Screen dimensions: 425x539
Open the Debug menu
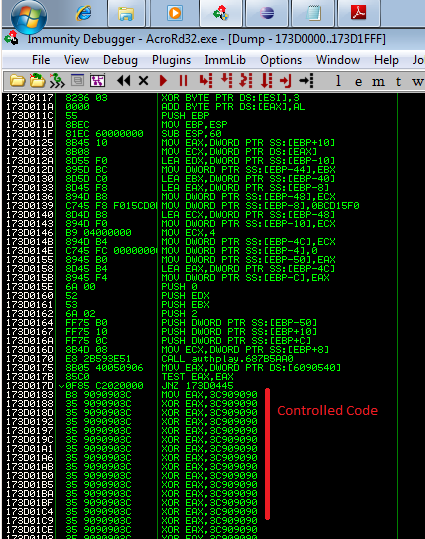[x=120, y=60]
